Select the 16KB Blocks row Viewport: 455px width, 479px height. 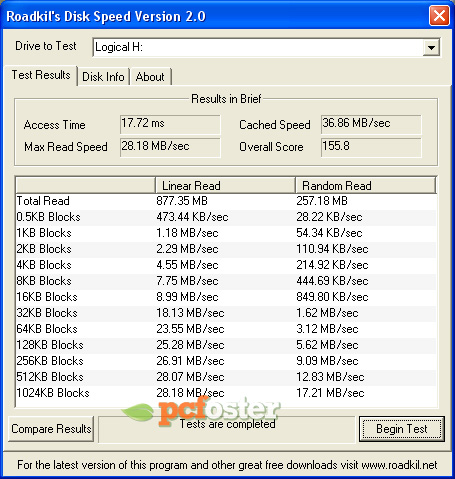[x=226, y=297]
